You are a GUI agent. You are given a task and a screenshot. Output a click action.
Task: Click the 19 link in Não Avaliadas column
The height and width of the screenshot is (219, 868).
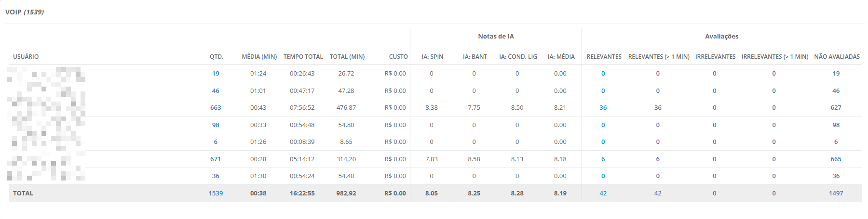coord(836,74)
